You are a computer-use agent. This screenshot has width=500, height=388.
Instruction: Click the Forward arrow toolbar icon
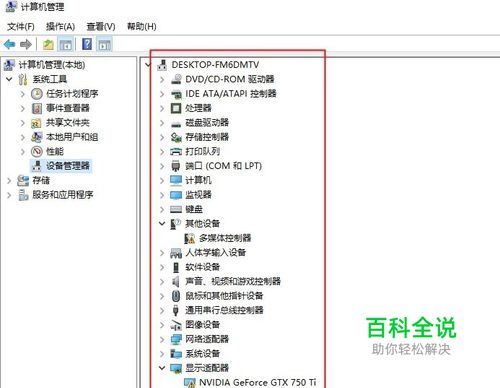click(x=26, y=44)
